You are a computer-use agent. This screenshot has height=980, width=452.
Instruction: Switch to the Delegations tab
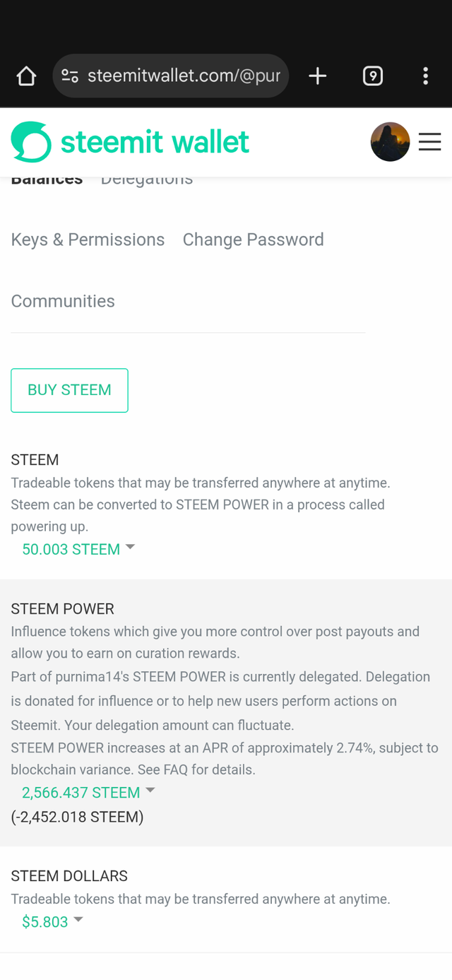[x=147, y=178]
